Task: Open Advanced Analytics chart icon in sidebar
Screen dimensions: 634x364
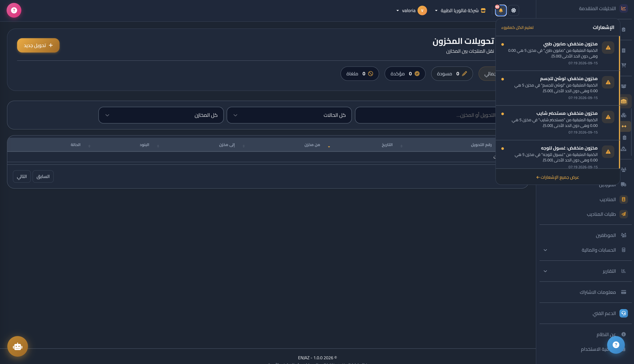Action: pyautogui.click(x=624, y=8)
